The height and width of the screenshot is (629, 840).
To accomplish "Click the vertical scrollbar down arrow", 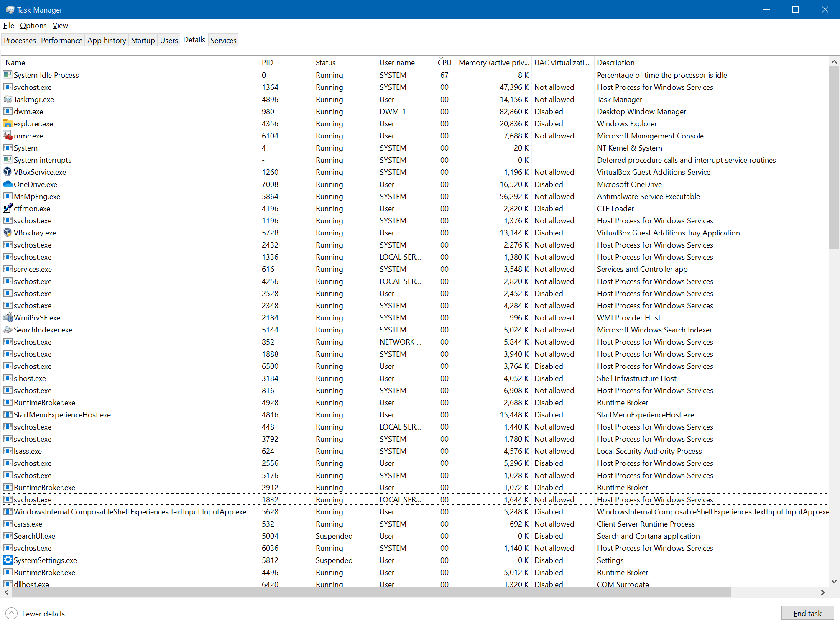I will (834, 581).
